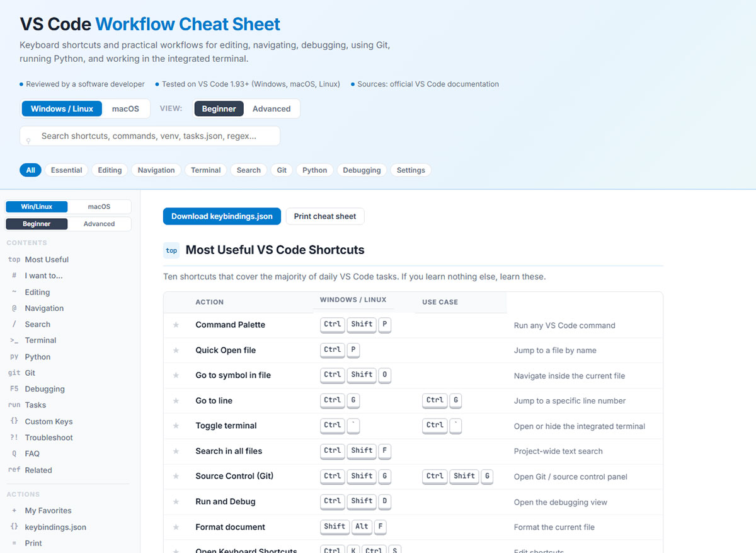Viewport: 756px width, 553px height.
Task: Click Download keybindings.json button
Action: pyautogui.click(x=222, y=216)
